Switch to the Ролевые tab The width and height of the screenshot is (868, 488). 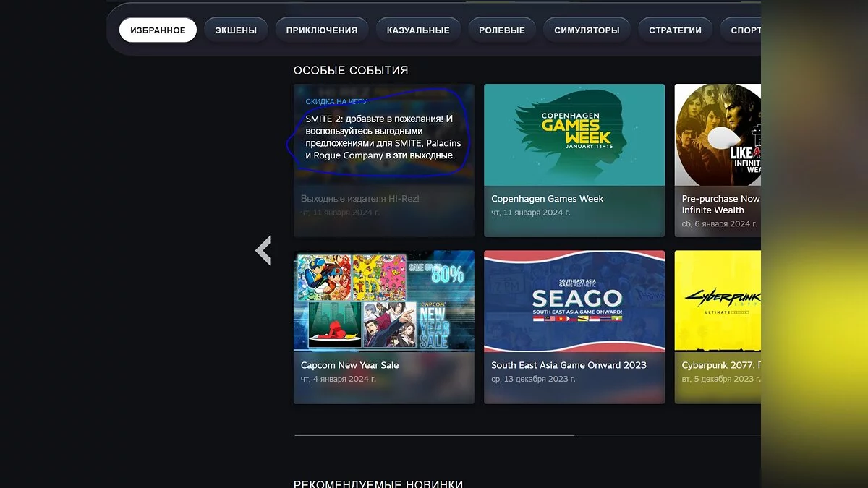coord(502,30)
